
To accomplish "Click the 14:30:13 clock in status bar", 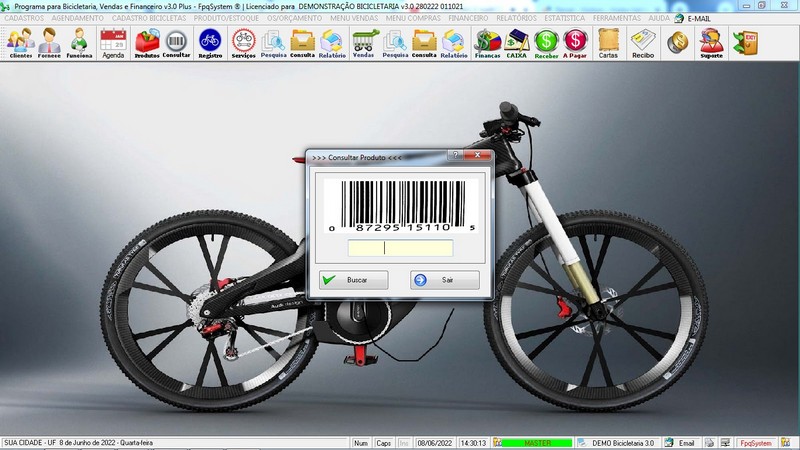I will coord(473,443).
